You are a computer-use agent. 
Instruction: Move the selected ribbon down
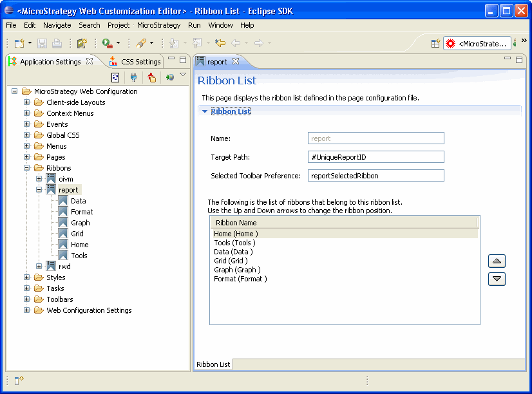[x=497, y=279]
